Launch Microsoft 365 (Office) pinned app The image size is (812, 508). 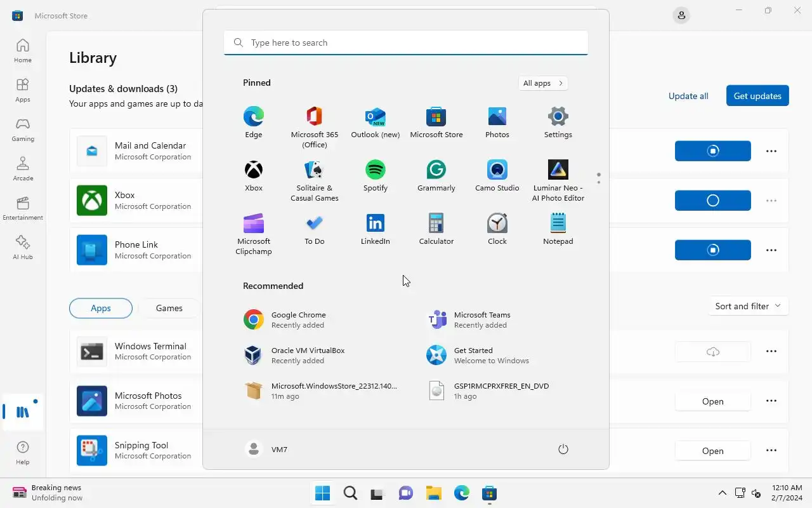pyautogui.click(x=315, y=127)
